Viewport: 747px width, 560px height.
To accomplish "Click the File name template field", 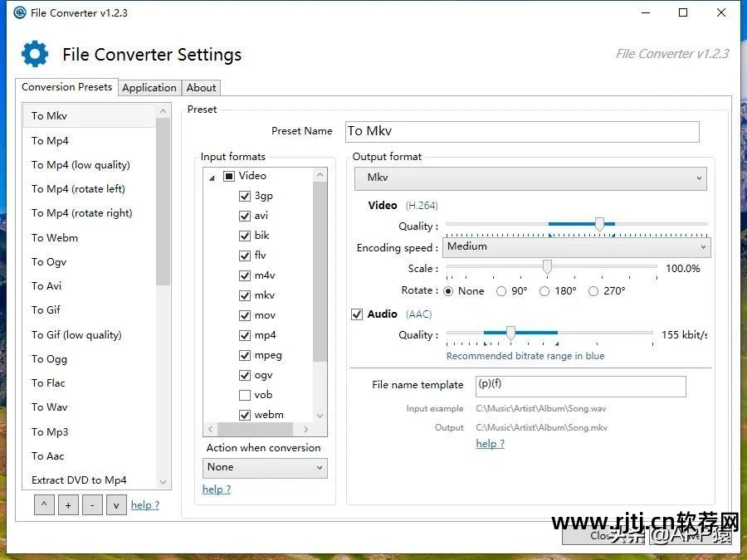I will 581,386.
